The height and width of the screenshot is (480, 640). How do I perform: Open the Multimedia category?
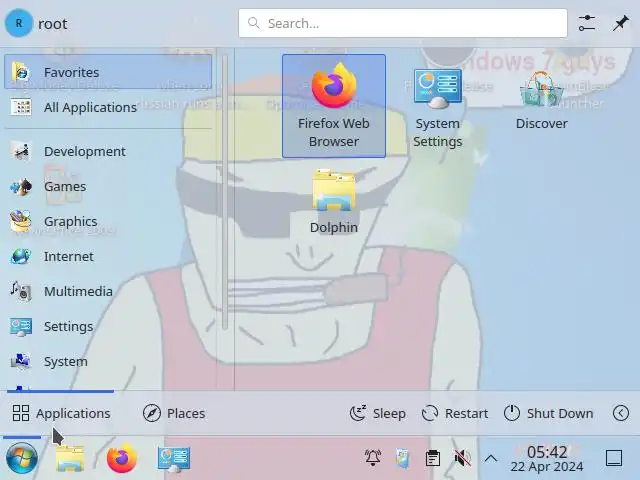point(108,291)
